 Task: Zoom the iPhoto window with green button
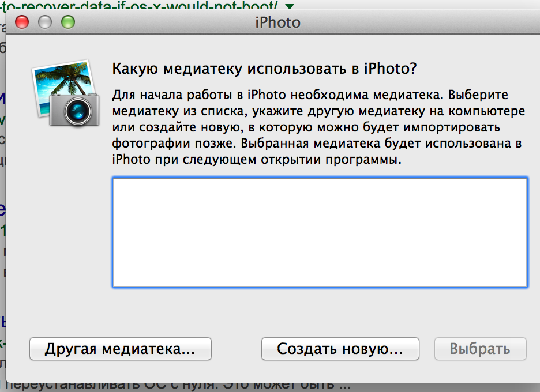click(x=68, y=23)
